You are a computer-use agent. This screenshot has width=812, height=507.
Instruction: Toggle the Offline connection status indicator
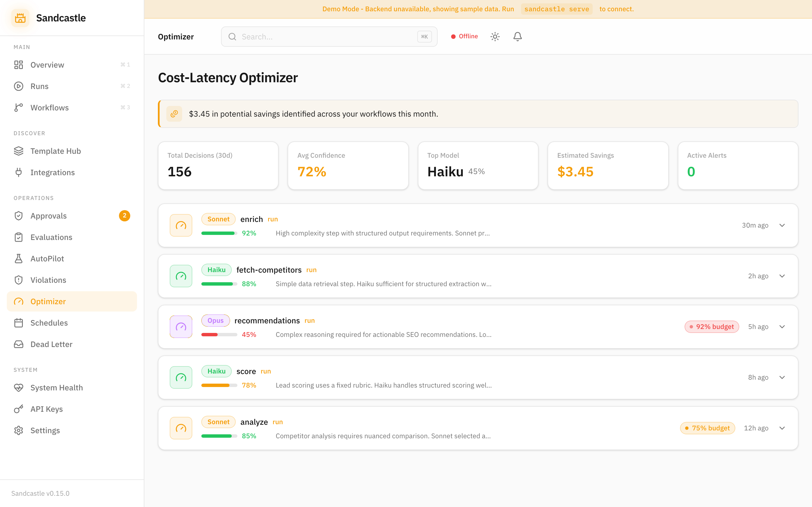(464, 36)
